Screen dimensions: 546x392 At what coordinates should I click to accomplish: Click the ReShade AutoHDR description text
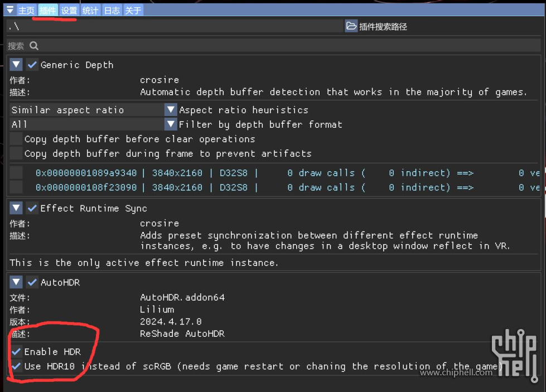[182, 333]
